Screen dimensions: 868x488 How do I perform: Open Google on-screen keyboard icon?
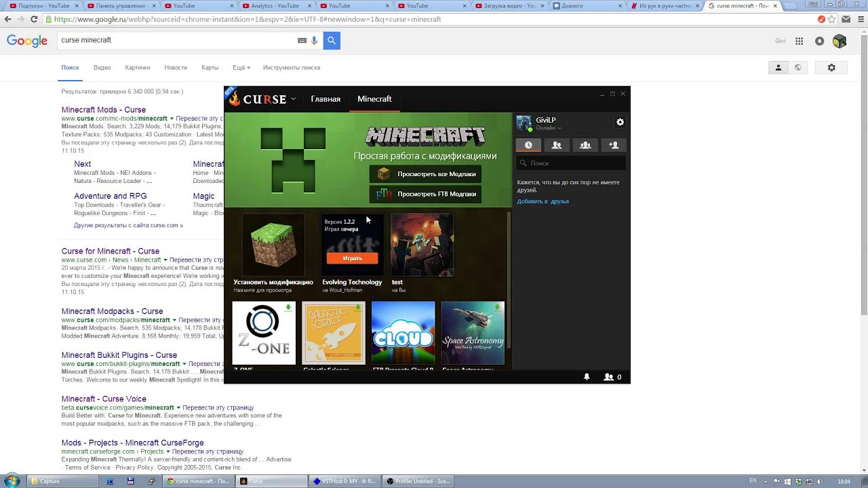coord(302,41)
